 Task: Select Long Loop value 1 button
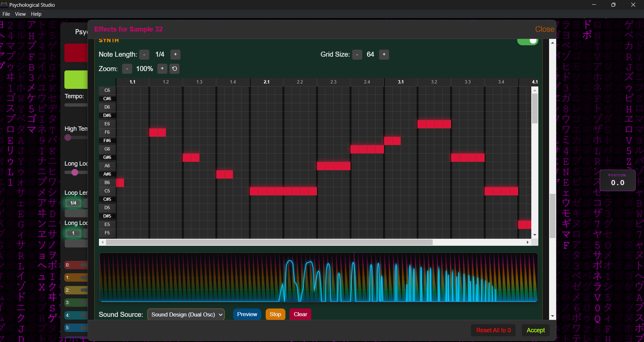coord(73,233)
